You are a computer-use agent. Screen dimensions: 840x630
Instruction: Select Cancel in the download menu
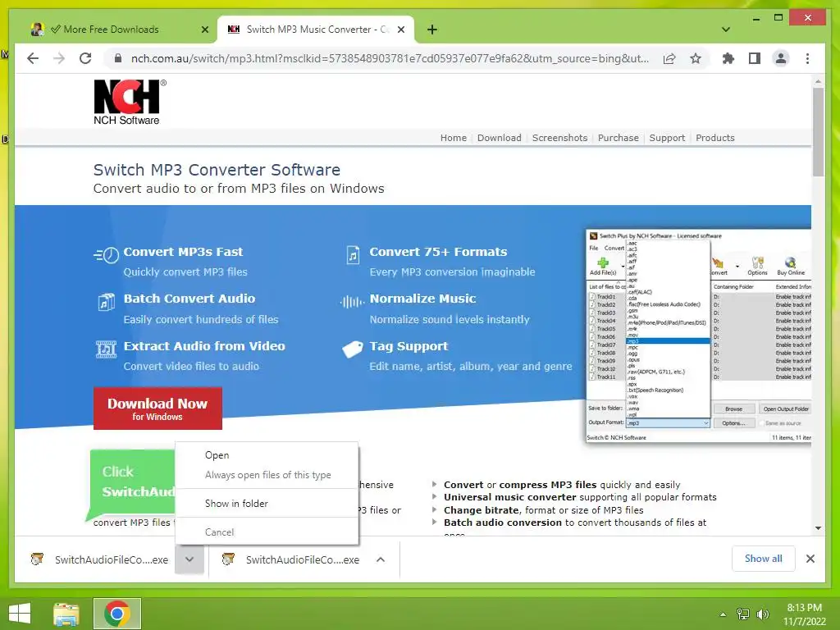point(267,532)
